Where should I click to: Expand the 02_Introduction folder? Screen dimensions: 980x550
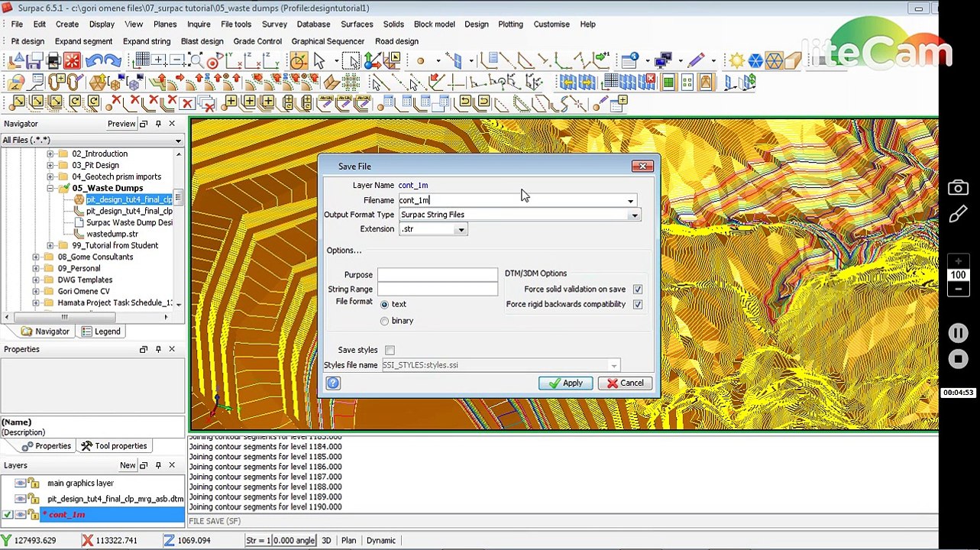pyautogui.click(x=50, y=154)
